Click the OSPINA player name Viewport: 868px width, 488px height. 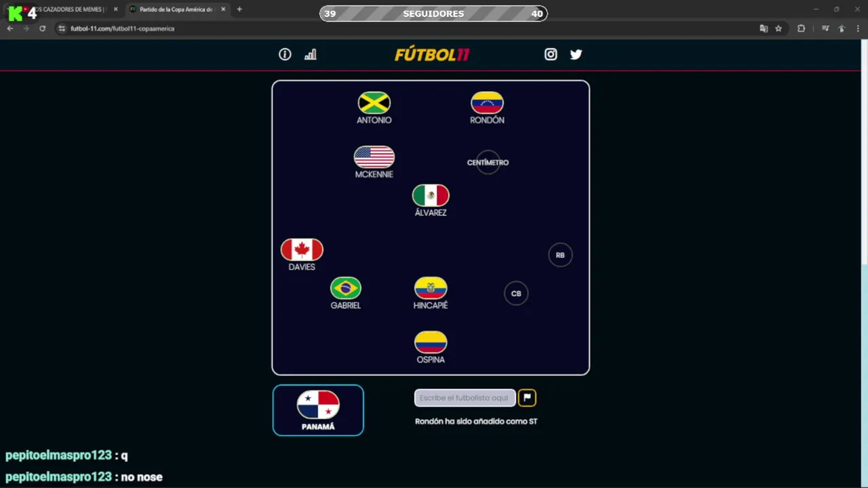431,360
